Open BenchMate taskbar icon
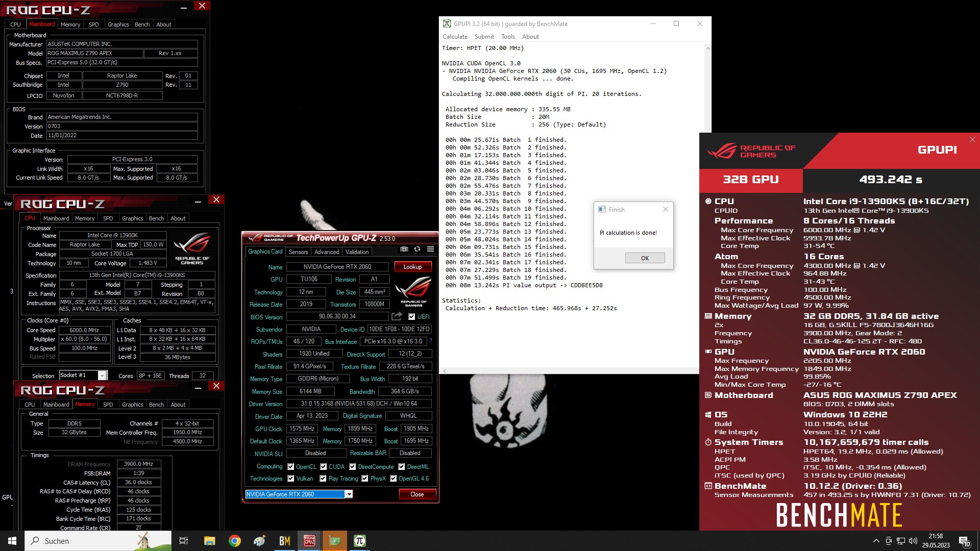 pos(285,541)
